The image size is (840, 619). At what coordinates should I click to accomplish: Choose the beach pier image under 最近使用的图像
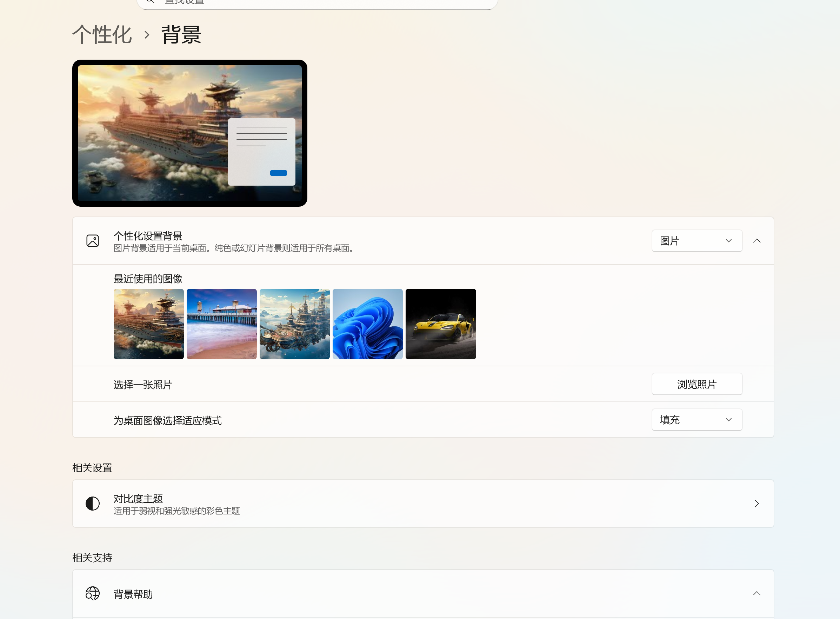[x=221, y=324]
